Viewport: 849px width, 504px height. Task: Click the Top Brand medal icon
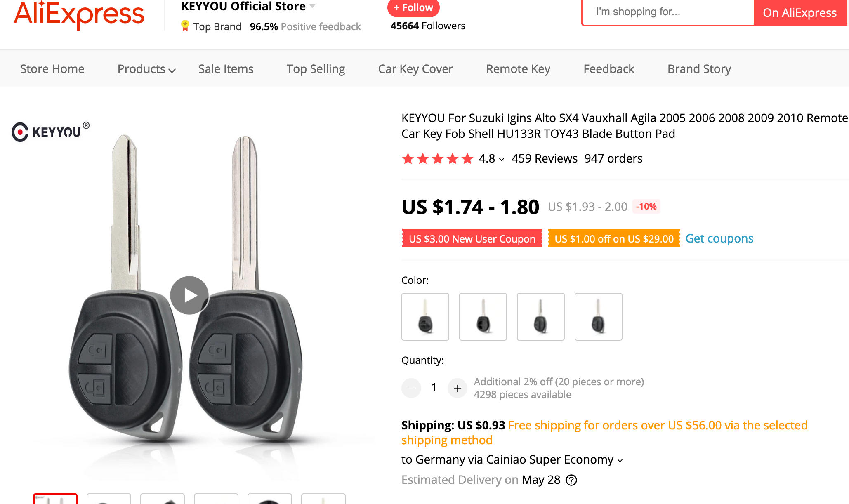tap(185, 26)
